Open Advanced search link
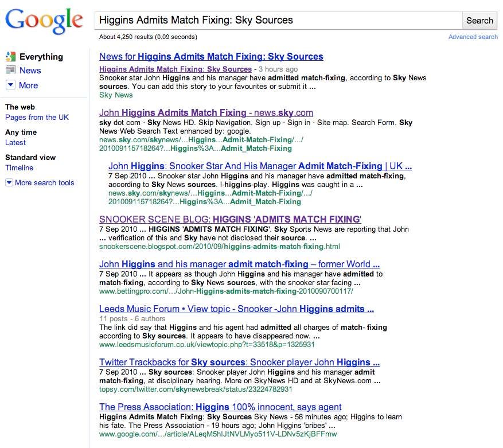This screenshot has width=503, height=448. pos(473,37)
